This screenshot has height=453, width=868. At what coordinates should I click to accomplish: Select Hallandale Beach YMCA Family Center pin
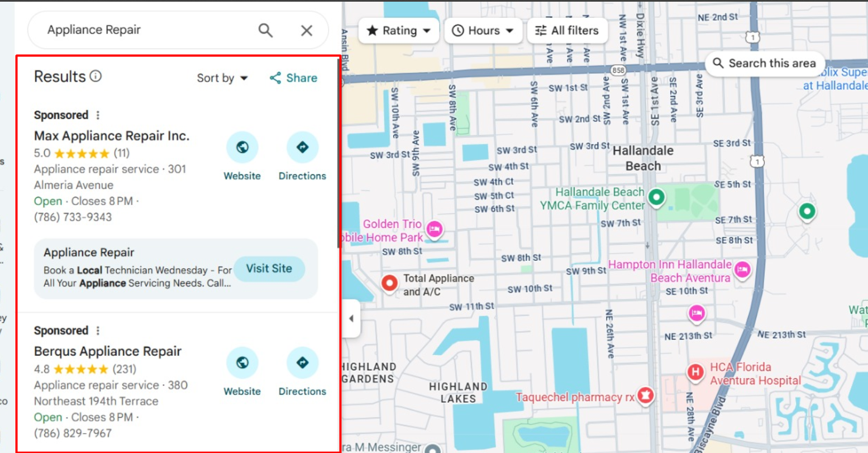pos(656,197)
